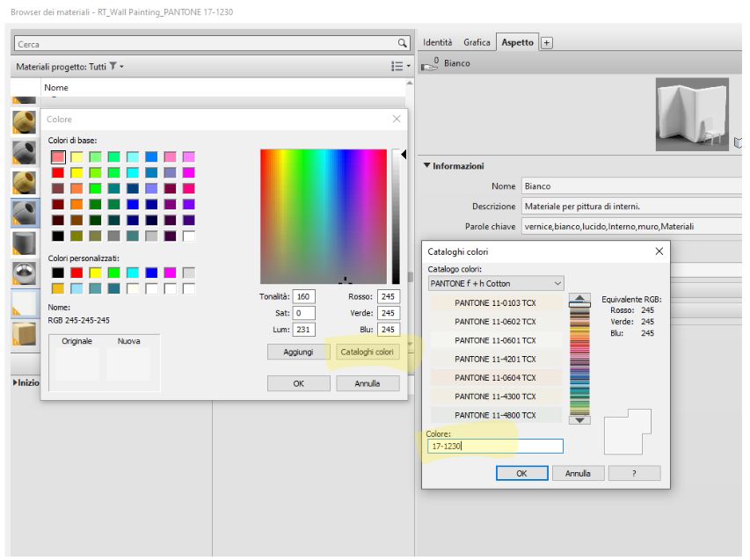Click the luminance slider bar in Colore dialog

click(396, 216)
